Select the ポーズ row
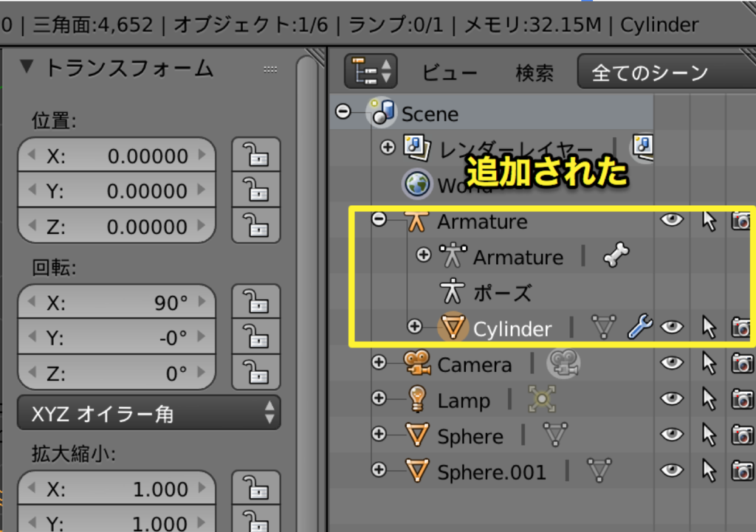The height and width of the screenshot is (532, 756). click(502, 292)
